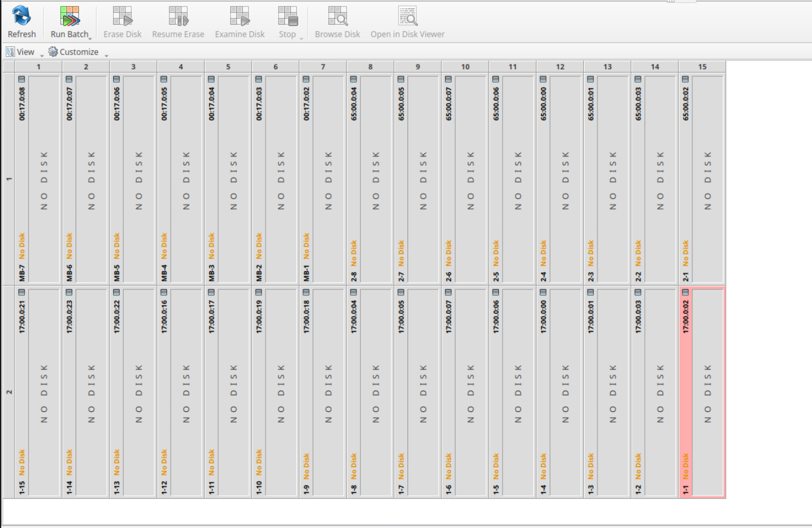
Task: Click the orange No Disk status of slot 1-2
Action: (638, 466)
